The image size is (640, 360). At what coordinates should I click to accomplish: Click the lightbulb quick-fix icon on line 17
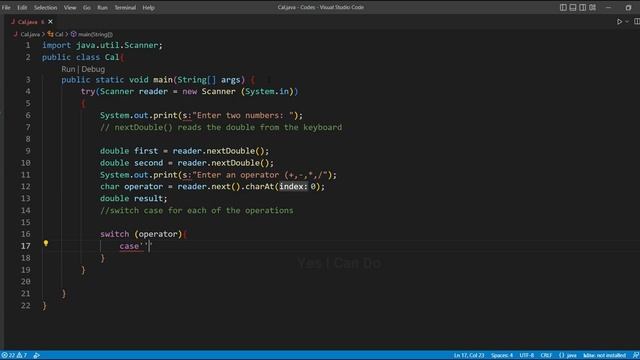pyautogui.click(x=46, y=243)
